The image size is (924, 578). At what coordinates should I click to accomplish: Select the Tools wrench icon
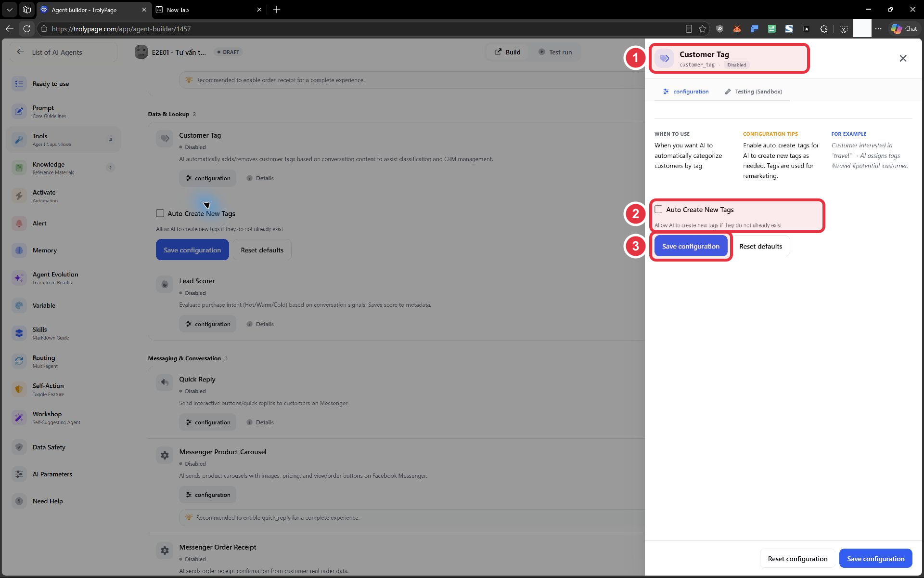[19, 140]
